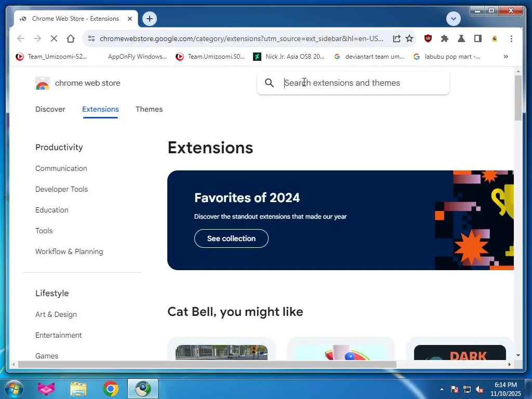This screenshot has width=532, height=399.
Task: Open the Art & Design category
Action: [x=56, y=314]
